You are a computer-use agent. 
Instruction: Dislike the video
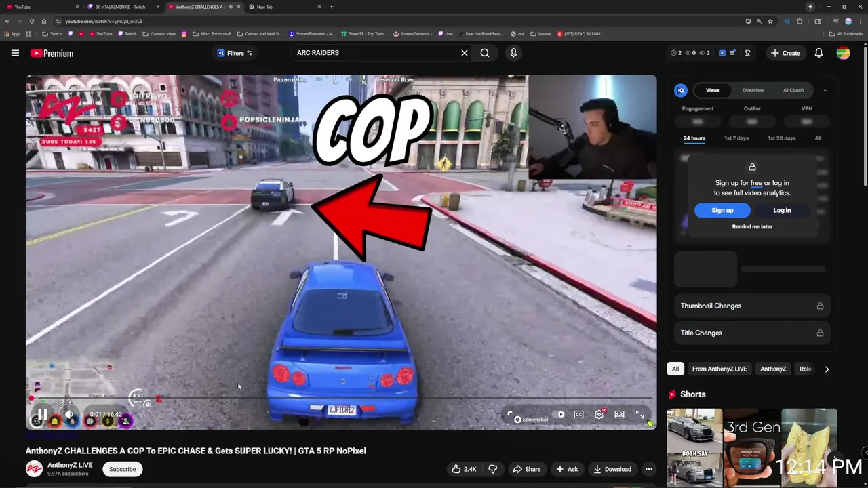(493, 469)
